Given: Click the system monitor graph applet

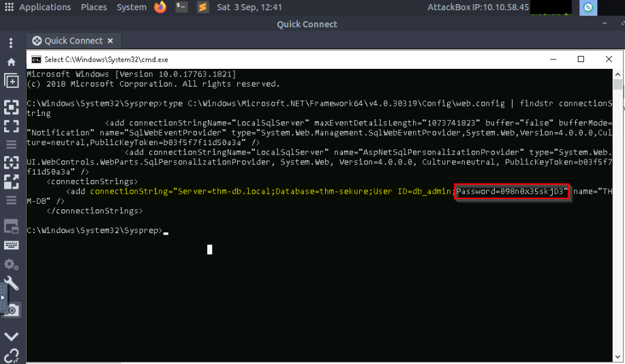Looking at the screenshot, I should coord(551,7).
